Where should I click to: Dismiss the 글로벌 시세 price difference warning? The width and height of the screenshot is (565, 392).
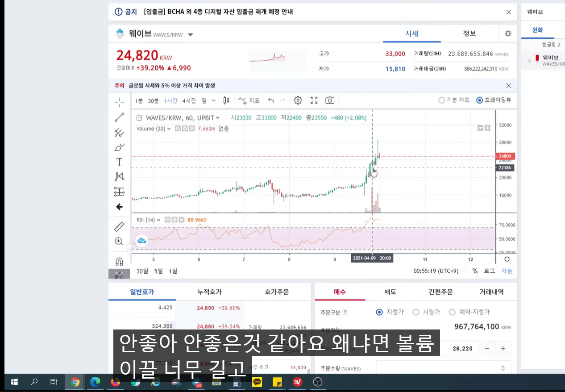click(508, 85)
